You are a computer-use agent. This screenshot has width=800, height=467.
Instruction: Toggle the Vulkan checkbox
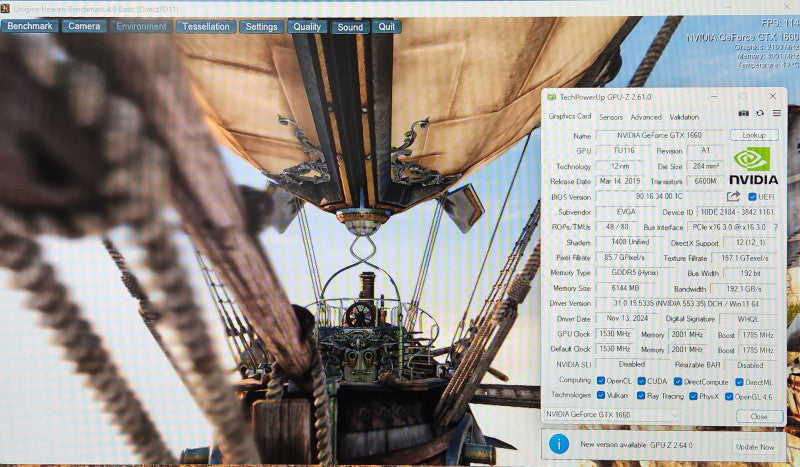click(601, 395)
